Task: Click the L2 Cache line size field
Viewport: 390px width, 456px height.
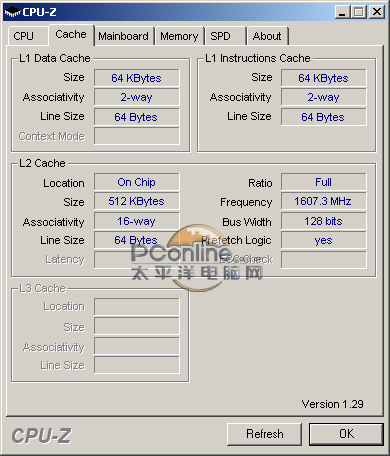Action: tap(137, 240)
